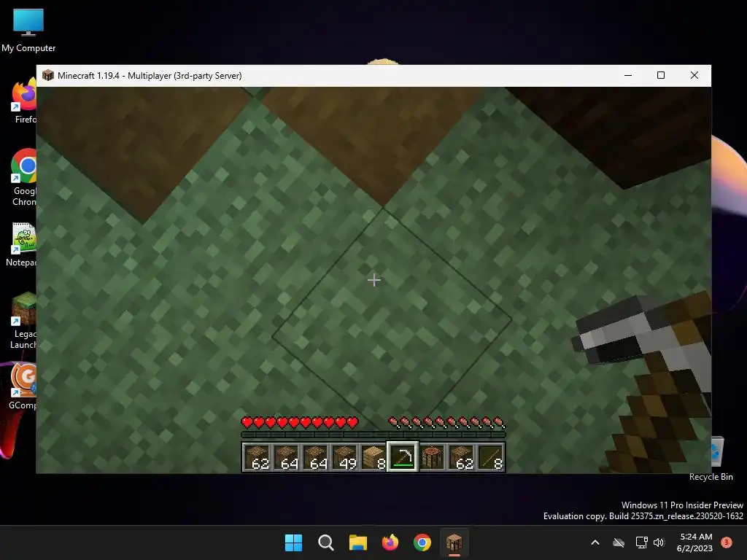747x560 pixels.
Task: Open the notification badge showing 3
Action: pyautogui.click(x=727, y=542)
